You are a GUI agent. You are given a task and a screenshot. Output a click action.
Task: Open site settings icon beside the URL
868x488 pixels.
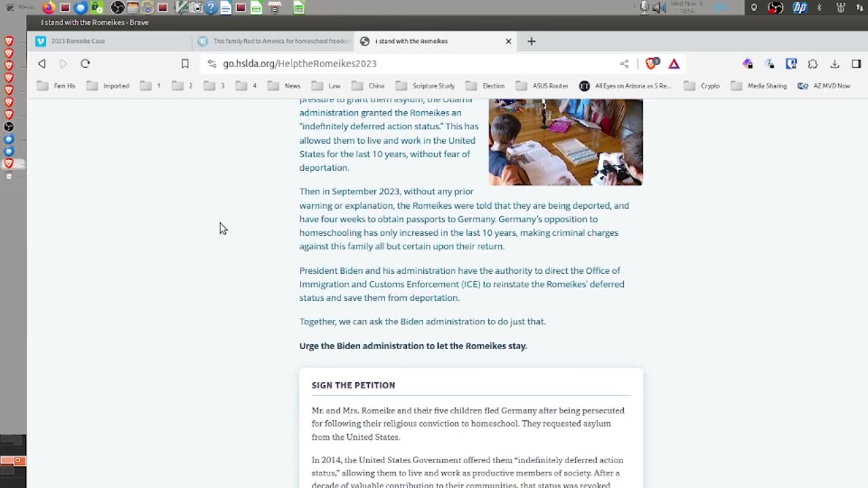[212, 64]
